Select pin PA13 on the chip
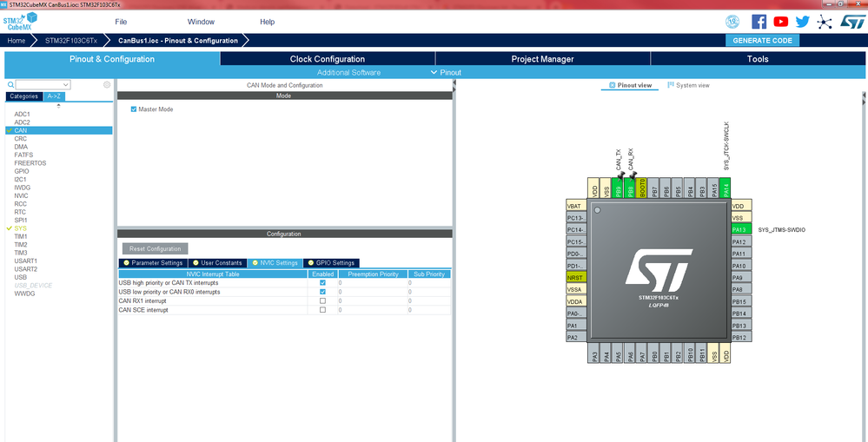The image size is (868, 442). pos(741,229)
